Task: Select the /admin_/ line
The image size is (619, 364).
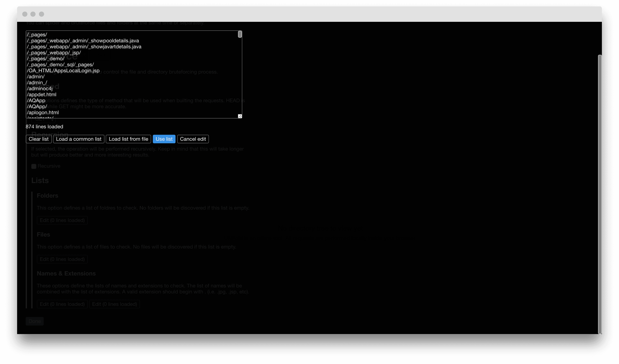Action: (x=37, y=83)
